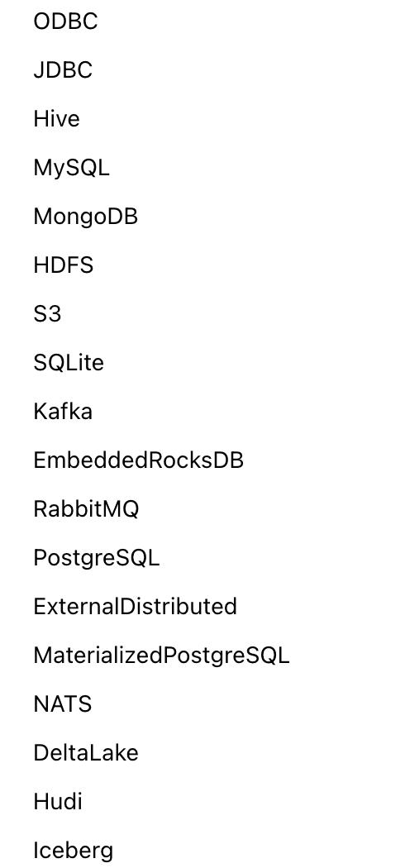405x868 pixels.
Task: Choose NATS from the list
Action: pyautogui.click(x=63, y=703)
